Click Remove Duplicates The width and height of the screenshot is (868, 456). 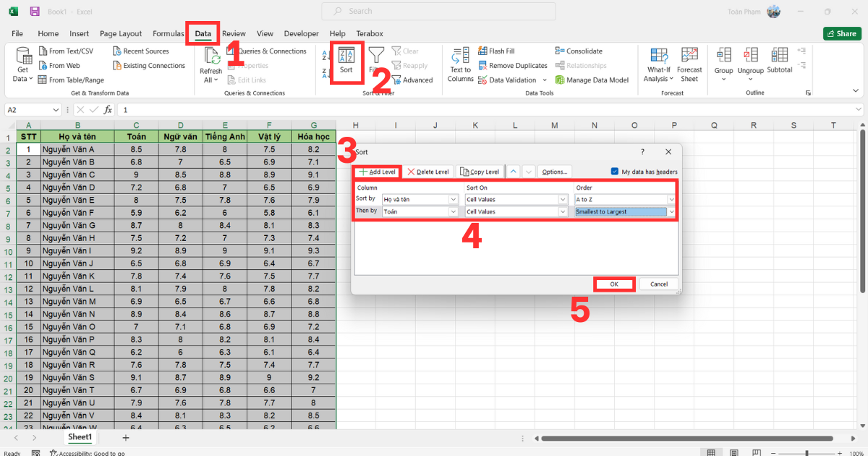[512, 66]
